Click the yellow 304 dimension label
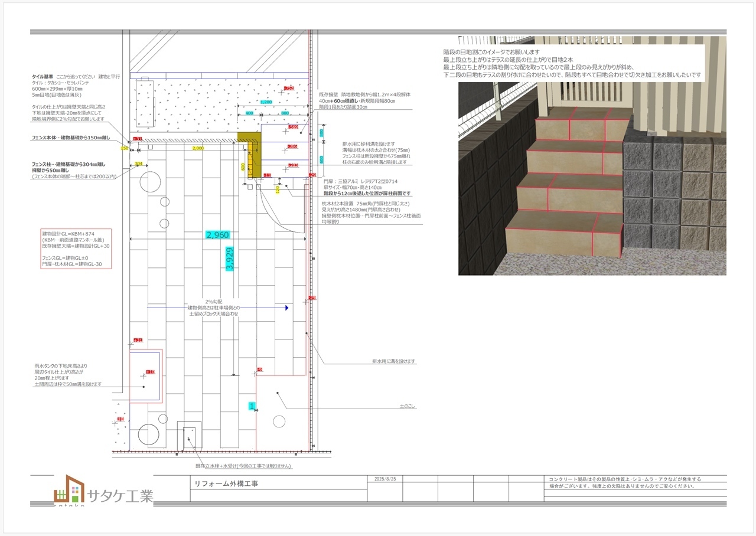Viewport: 756px width, 536px height. click(138, 164)
